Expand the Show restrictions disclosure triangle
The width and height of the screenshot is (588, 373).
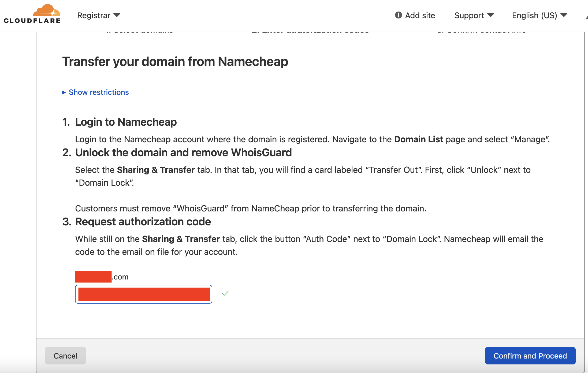click(x=64, y=92)
